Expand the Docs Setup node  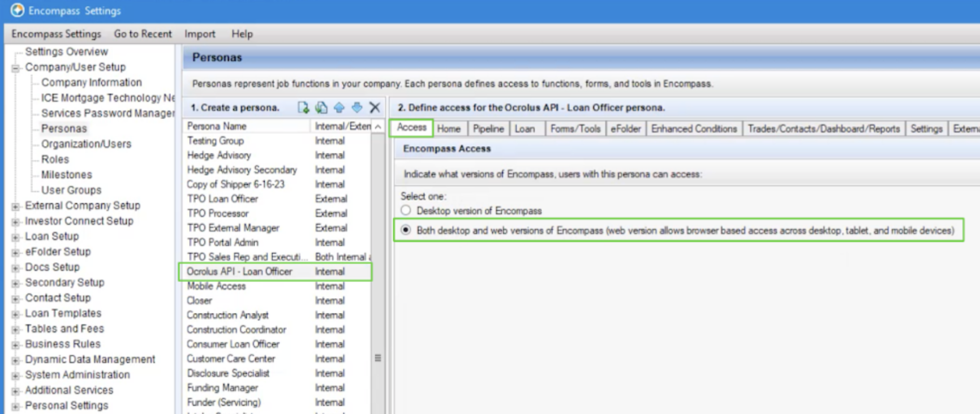(x=16, y=268)
